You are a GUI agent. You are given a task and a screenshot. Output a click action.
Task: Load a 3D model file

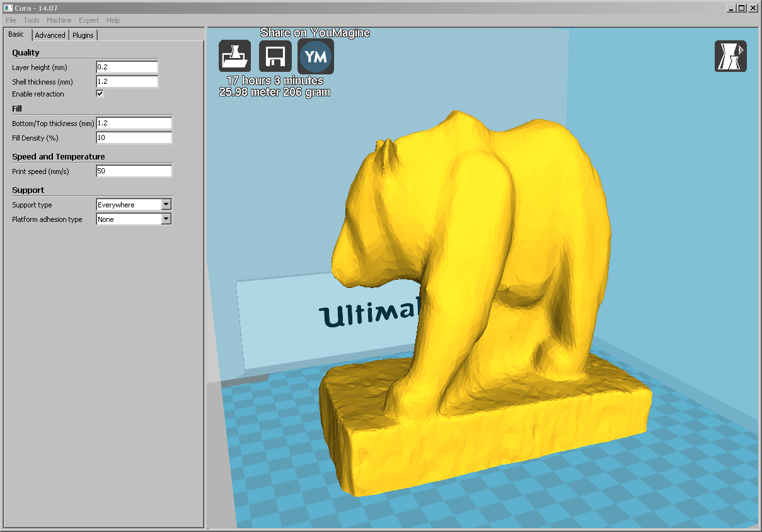click(235, 56)
